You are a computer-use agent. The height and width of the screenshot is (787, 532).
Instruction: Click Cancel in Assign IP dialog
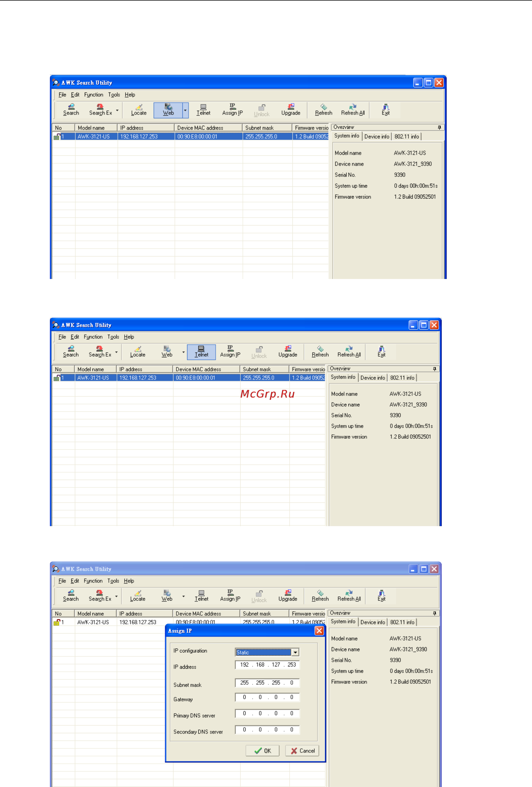pyautogui.click(x=302, y=750)
